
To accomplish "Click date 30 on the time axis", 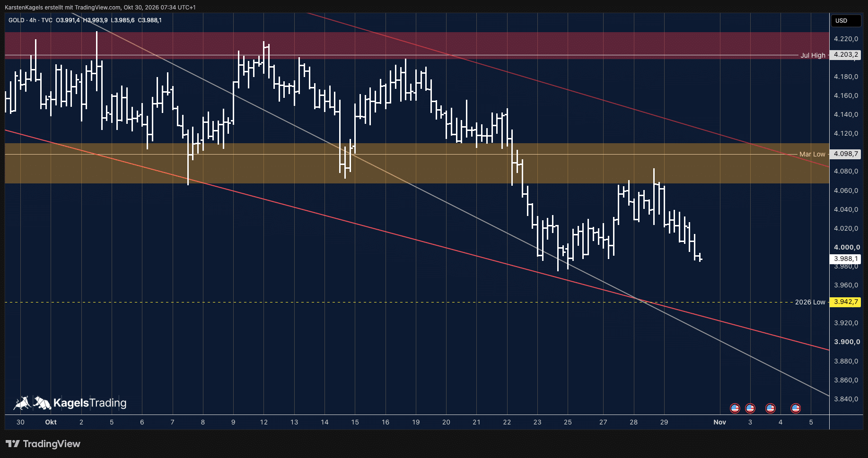I will pyautogui.click(x=20, y=422).
